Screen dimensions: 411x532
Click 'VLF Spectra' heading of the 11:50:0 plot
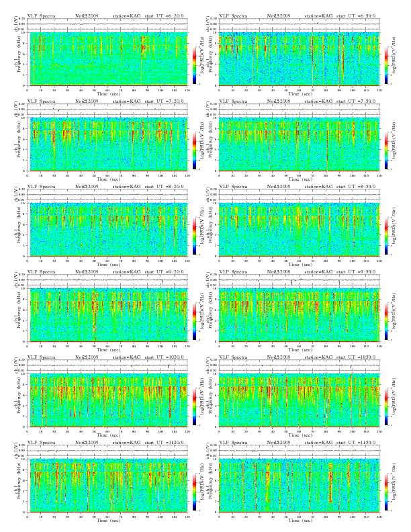tap(233, 443)
